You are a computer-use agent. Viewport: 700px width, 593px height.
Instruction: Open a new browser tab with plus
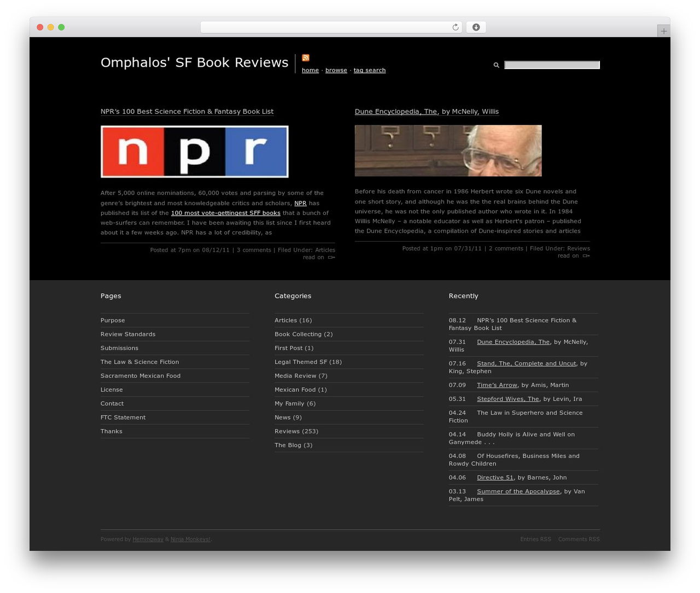point(663,31)
